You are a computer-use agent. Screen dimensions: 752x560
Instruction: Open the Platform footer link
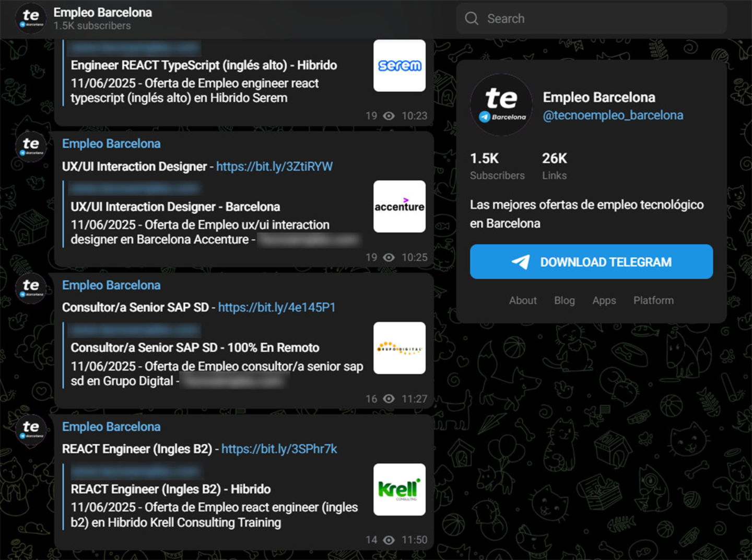(653, 300)
